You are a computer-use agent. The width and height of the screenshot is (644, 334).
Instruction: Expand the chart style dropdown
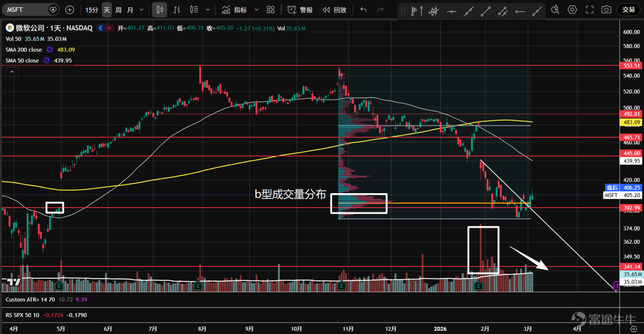(208, 10)
